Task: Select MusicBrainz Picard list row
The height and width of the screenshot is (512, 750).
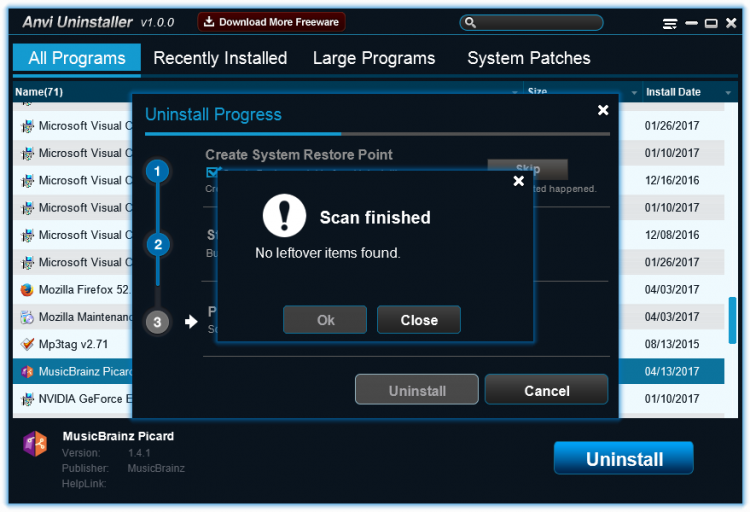Action: [368, 371]
